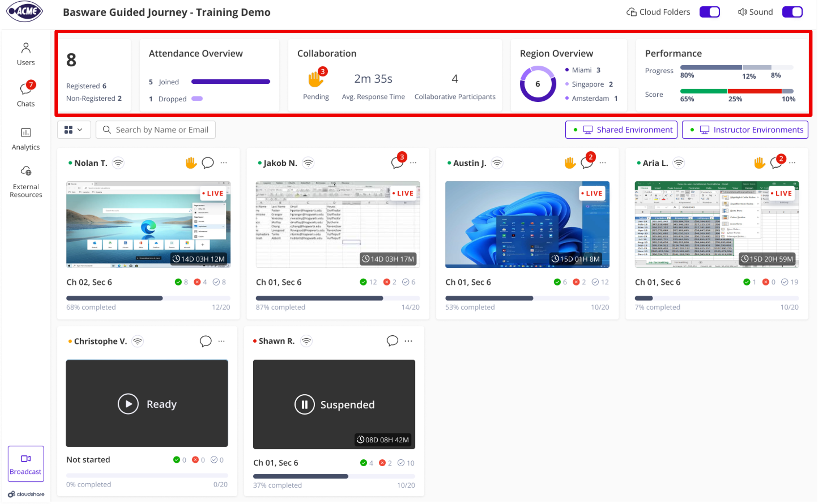Click the Search by Name or Email field
The height and width of the screenshot is (504, 822).
[x=155, y=129]
